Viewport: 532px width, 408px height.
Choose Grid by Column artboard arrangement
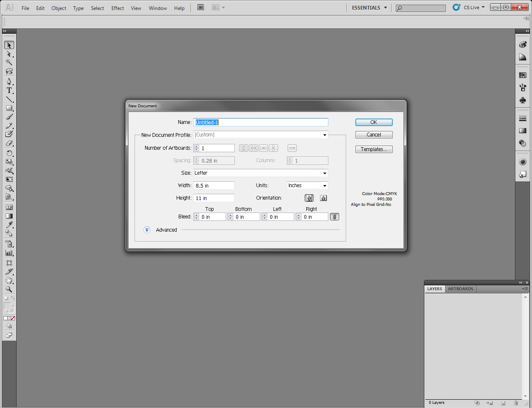pos(254,148)
